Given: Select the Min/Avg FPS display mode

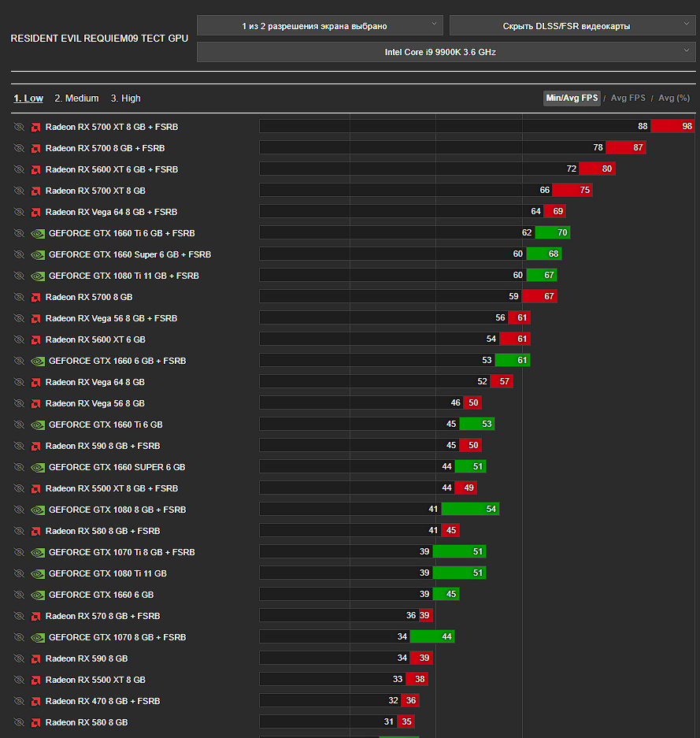Looking at the screenshot, I should point(572,98).
